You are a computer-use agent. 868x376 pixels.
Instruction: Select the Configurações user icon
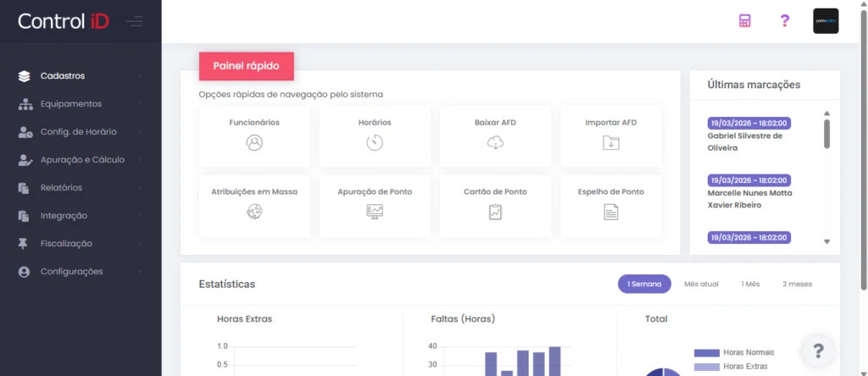tap(23, 272)
